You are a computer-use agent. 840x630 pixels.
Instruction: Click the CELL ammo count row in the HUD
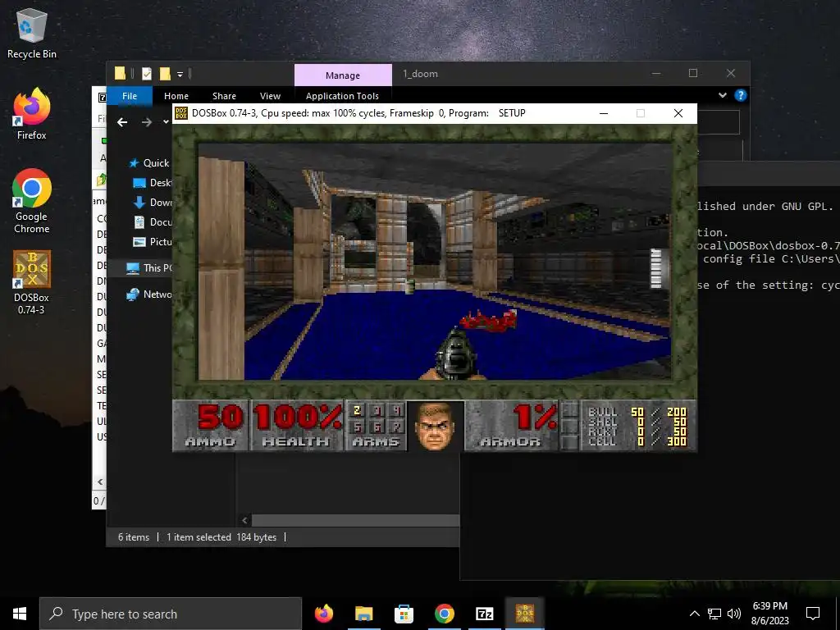coord(637,441)
